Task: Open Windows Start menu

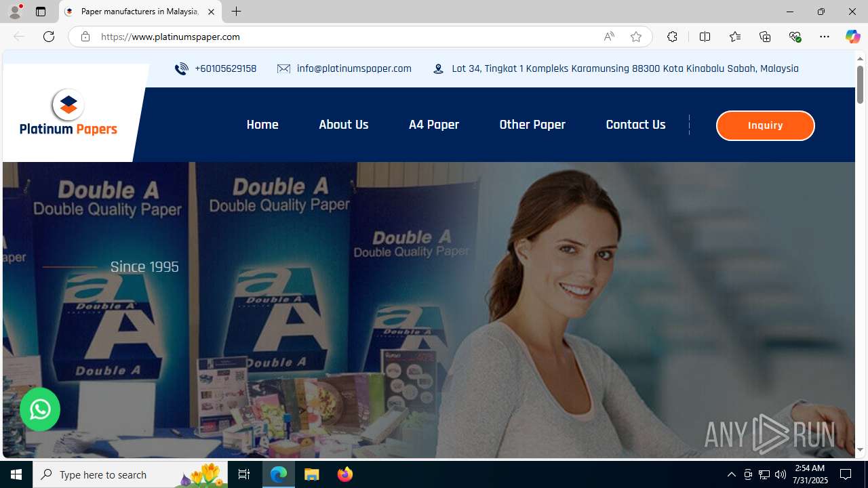Action: point(16,474)
